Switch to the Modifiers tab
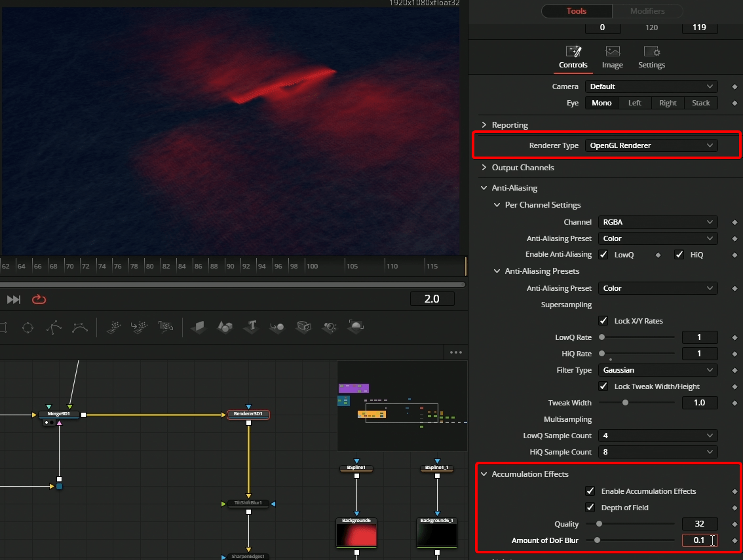Viewport: 743px width, 560px height. pos(648,11)
